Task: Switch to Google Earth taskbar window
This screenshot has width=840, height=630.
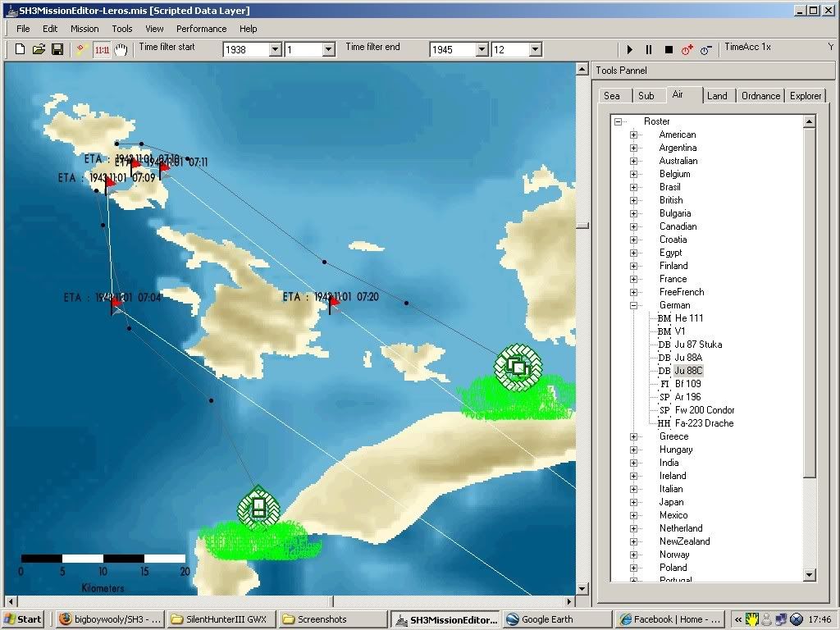Action: pos(557,619)
